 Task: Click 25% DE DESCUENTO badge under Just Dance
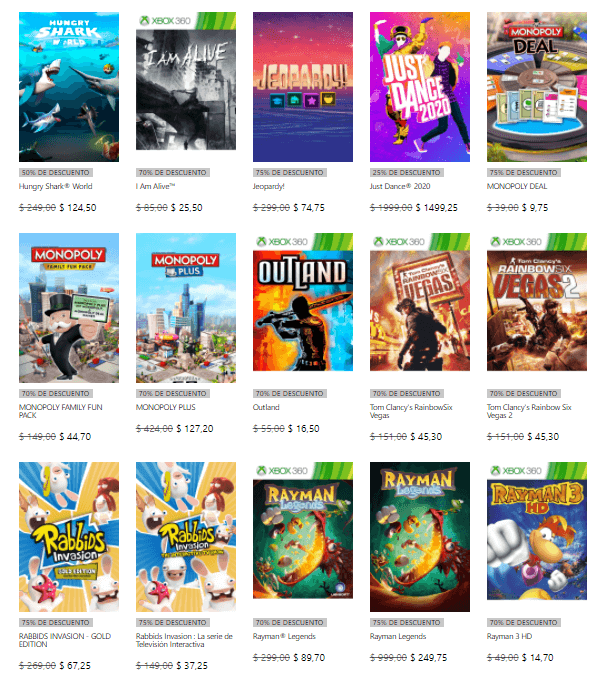407,172
